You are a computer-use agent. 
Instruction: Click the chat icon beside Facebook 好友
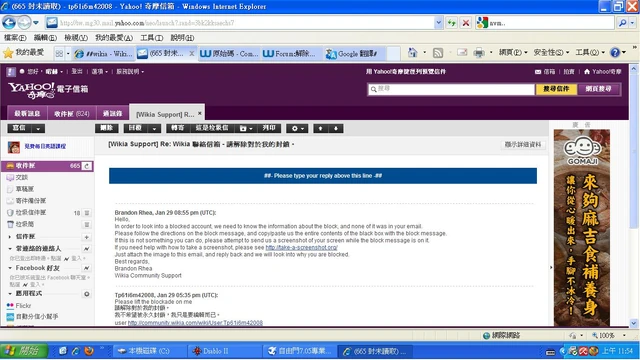pyautogui.click(x=87, y=268)
